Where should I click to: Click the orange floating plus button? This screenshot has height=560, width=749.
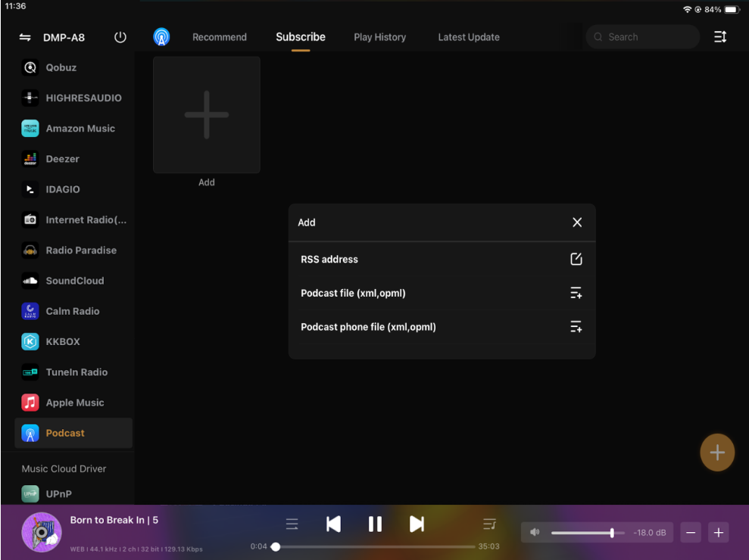coord(717,453)
